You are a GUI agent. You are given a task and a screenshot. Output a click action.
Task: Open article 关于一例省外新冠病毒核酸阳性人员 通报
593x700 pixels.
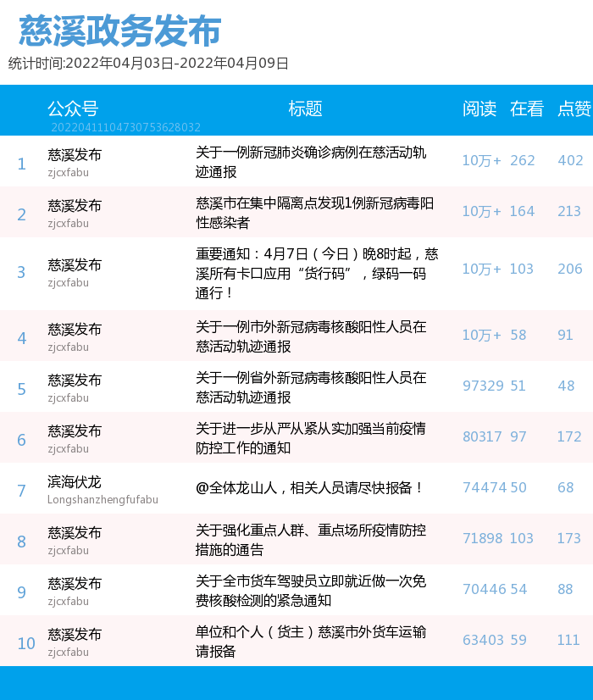[311, 387]
